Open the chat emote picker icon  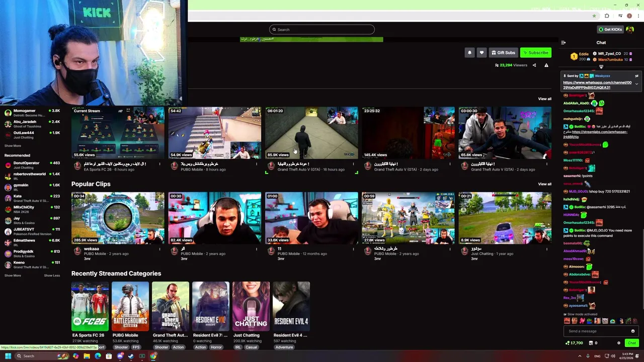[x=633, y=331]
